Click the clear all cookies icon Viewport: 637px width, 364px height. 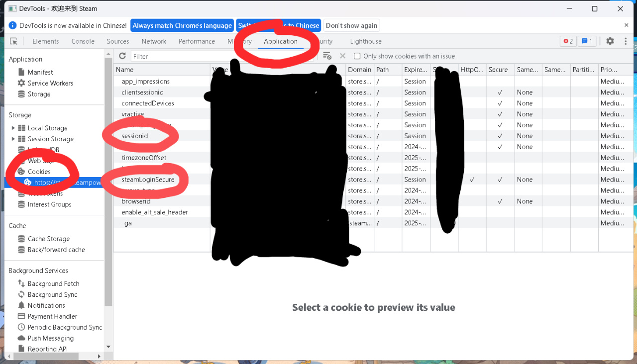(x=327, y=56)
